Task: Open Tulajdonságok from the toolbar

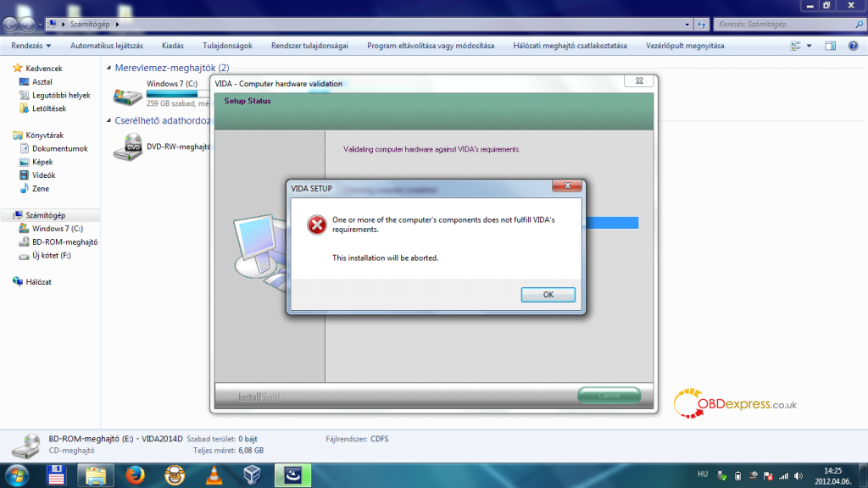Action: point(227,46)
